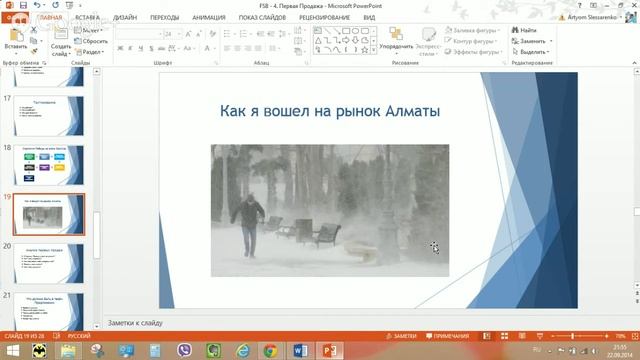Fit the slide to the current window
This screenshot has width=640, height=360.
pyautogui.click(x=635, y=336)
